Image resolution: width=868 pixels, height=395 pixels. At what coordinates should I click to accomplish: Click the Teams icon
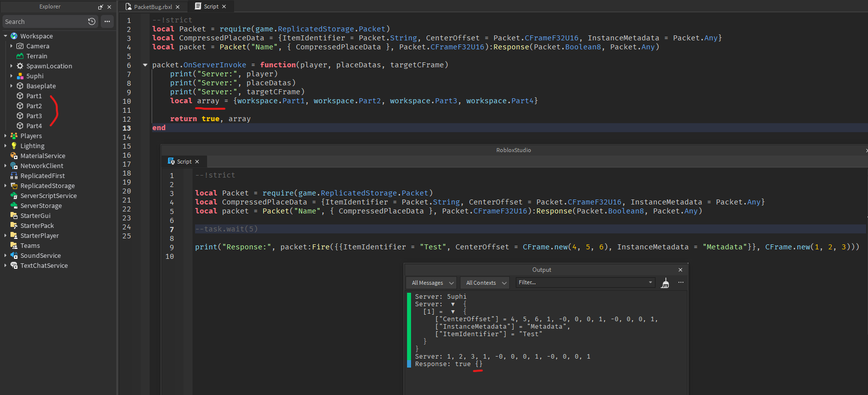[x=14, y=245]
